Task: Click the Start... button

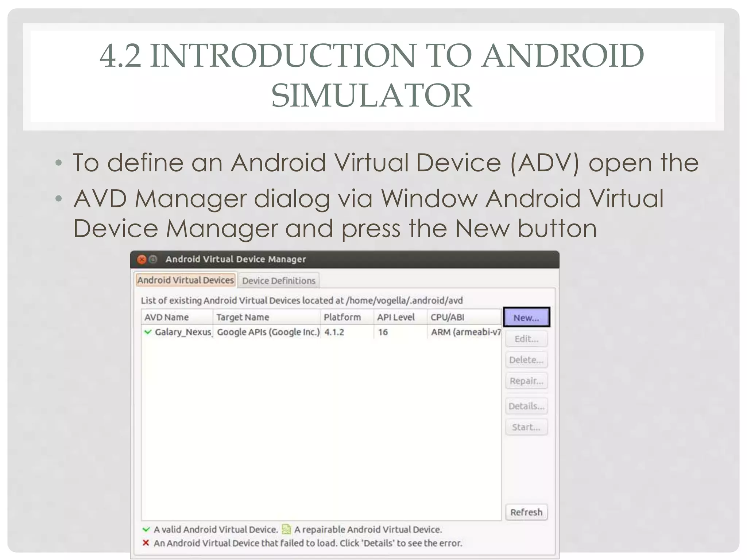Action: pos(526,427)
